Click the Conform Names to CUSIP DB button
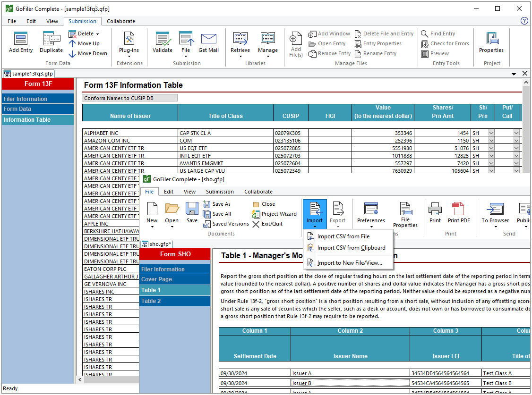532x395 pixels. pyautogui.click(x=129, y=97)
